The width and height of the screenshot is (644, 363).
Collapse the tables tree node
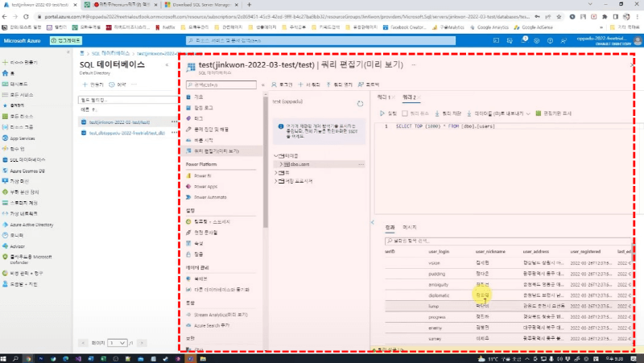pyautogui.click(x=276, y=155)
